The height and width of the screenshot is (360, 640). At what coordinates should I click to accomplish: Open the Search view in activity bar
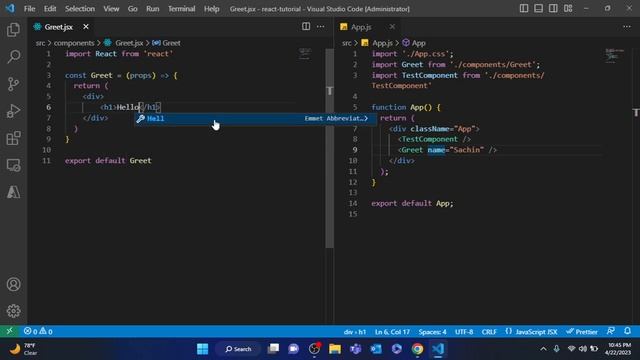click(x=13, y=57)
